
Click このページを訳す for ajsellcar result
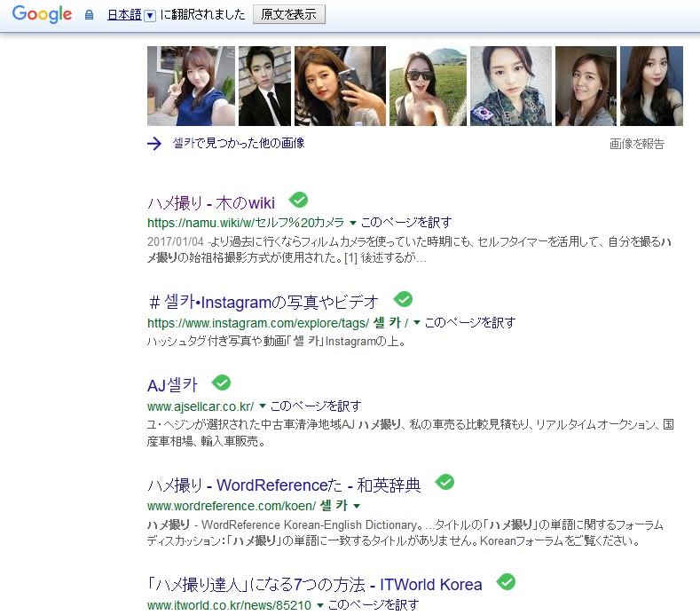tap(316, 406)
